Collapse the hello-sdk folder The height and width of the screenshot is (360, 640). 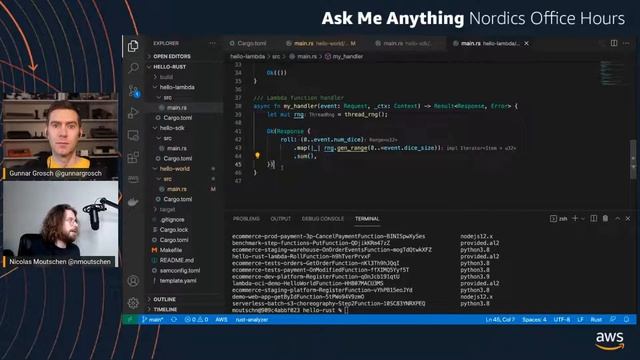[x=172, y=128]
